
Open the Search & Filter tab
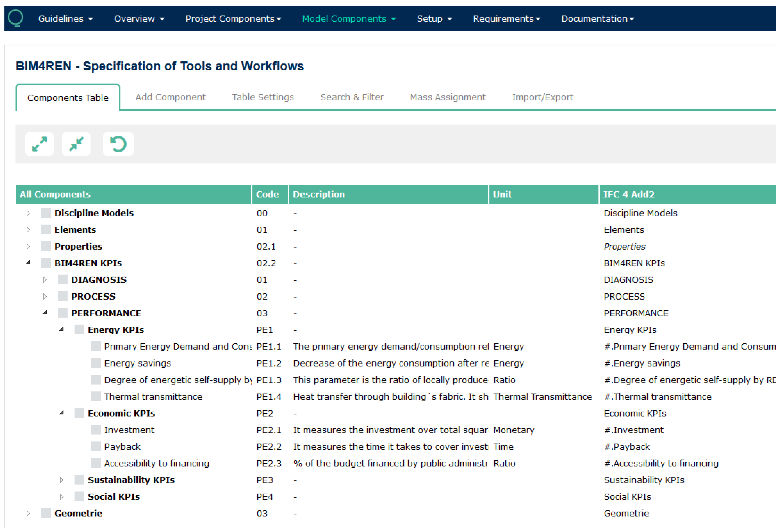pos(352,97)
